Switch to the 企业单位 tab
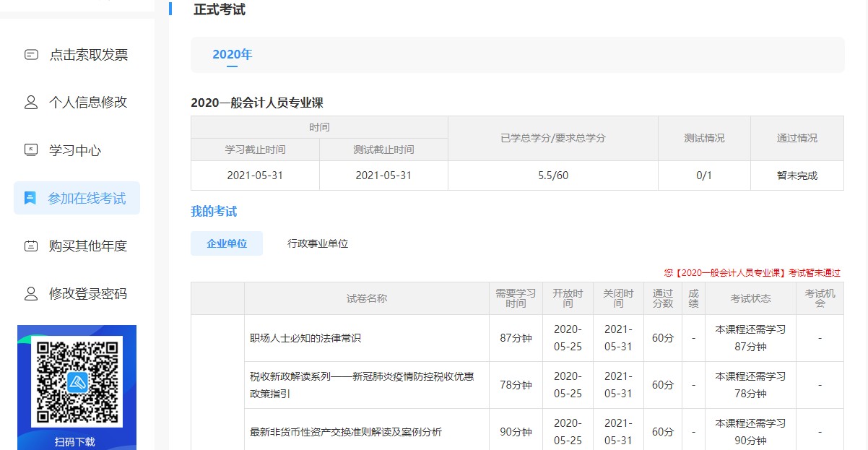 click(x=226, y=243)
